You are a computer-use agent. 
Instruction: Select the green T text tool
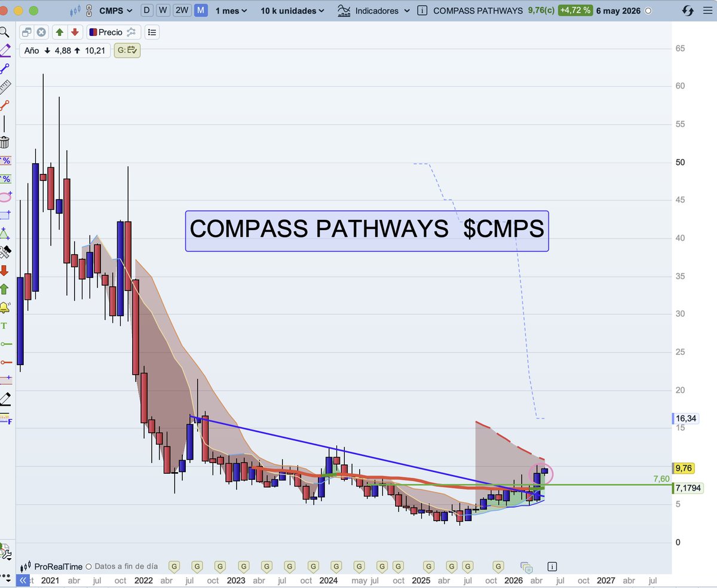pyautogui.click(x=4, y=326)
